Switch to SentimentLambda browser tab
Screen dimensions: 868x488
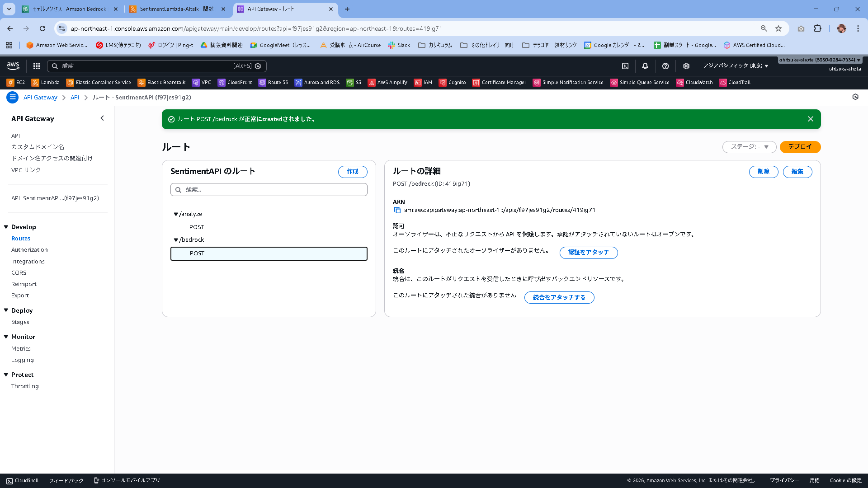click(176, 9)
